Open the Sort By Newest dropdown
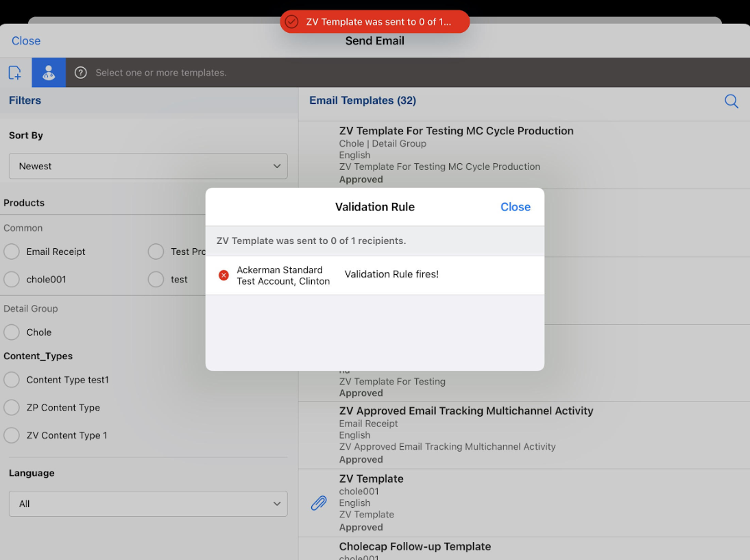This screenshot has height=560, width=750. pos(148,167)
